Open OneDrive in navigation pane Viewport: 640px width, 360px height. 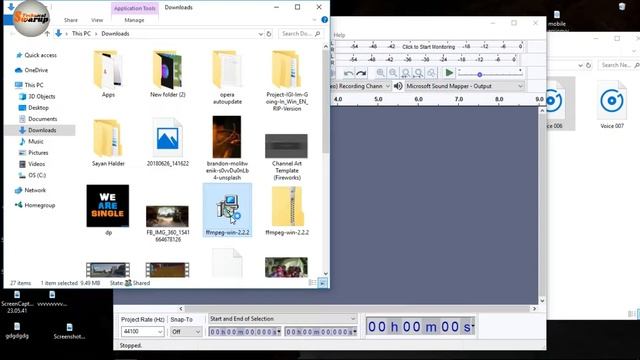pos(36,70)
